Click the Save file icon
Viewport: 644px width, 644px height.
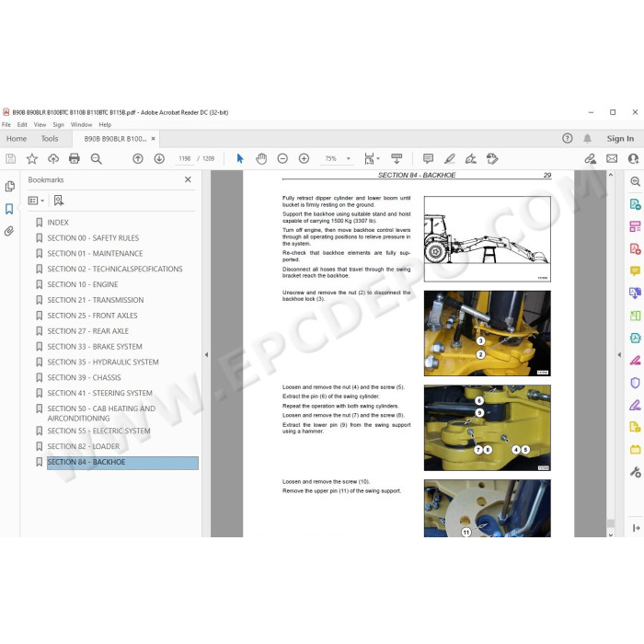coord(10,158)
